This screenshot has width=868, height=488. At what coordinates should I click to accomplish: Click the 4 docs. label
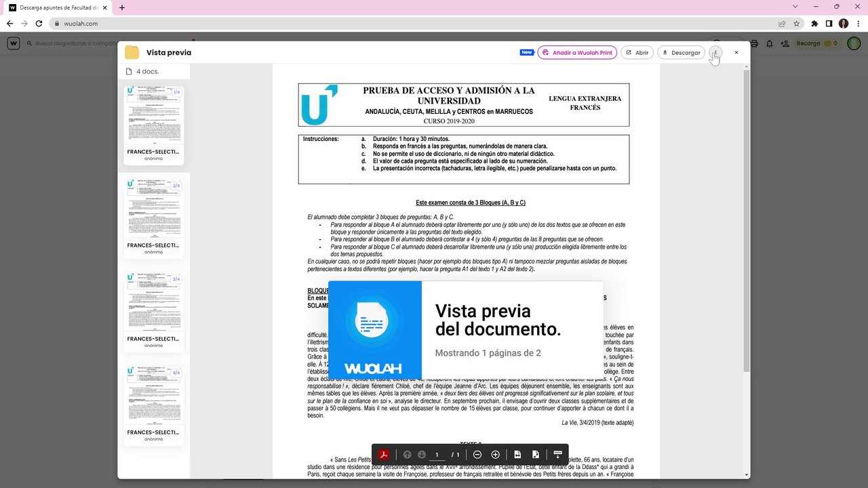pyautogui.click(x=148, y=71)
